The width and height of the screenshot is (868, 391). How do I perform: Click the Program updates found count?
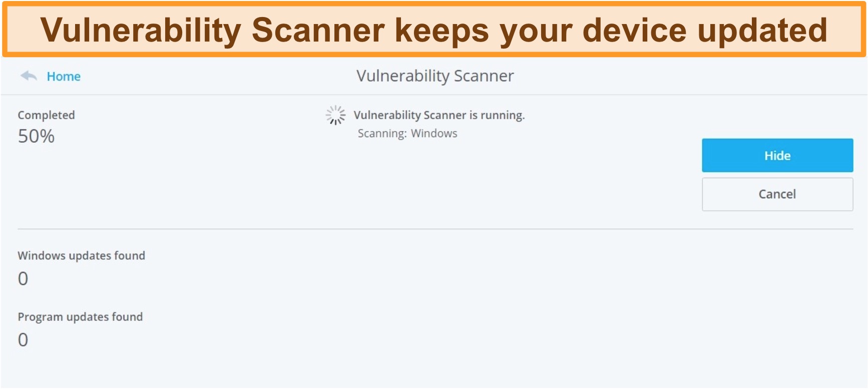(23, 340)
